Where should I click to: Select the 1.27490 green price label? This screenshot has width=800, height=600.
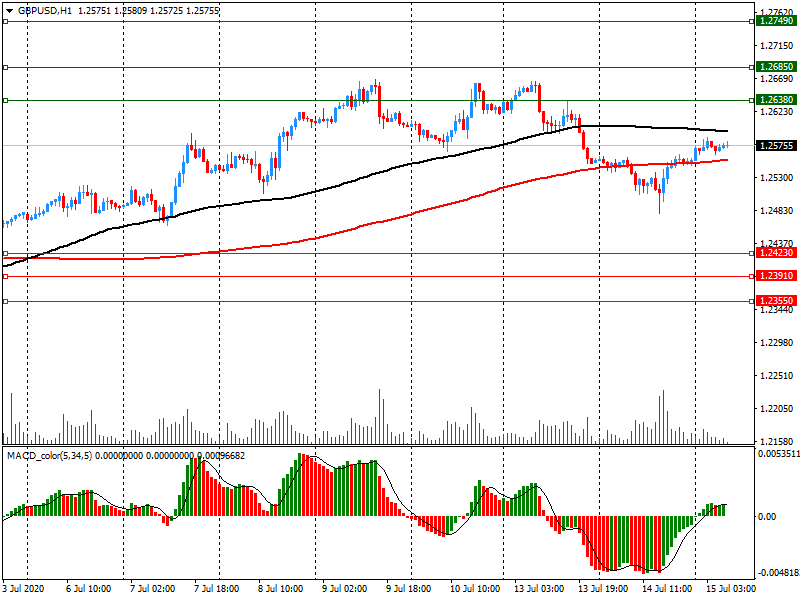coord(776,21)
